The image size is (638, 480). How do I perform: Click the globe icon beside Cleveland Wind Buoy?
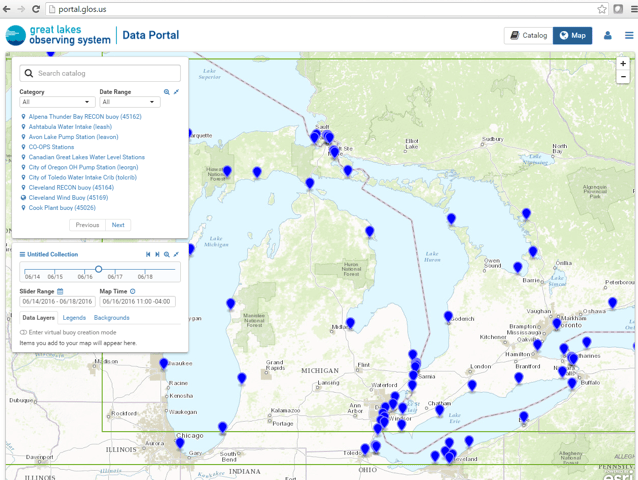(x=23, y=198)
